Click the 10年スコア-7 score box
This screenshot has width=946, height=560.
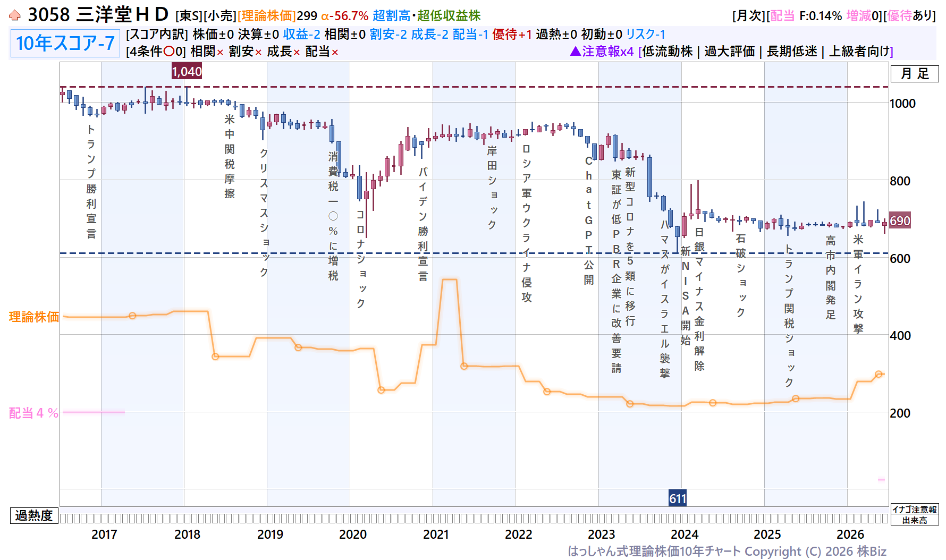click(x=65, y=43)
